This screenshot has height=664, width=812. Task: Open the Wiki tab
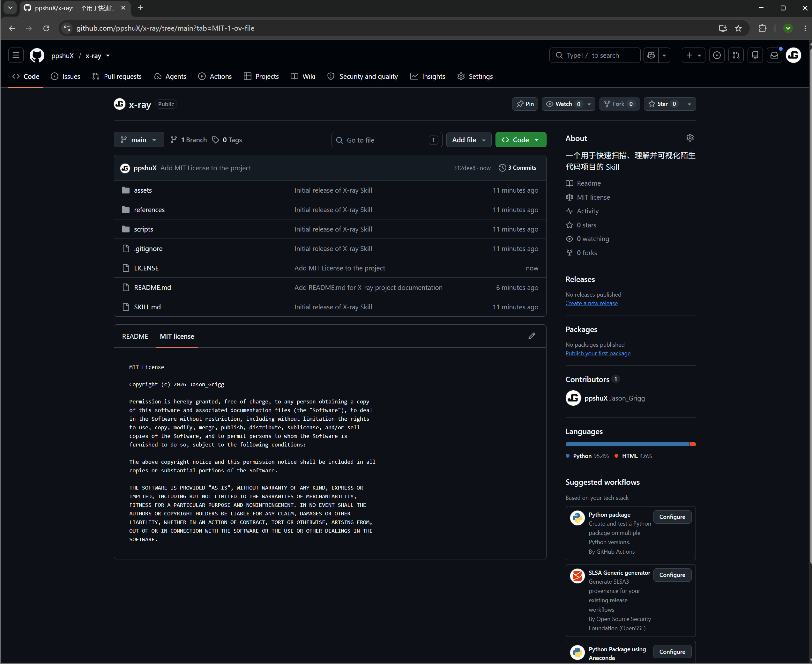303,77
